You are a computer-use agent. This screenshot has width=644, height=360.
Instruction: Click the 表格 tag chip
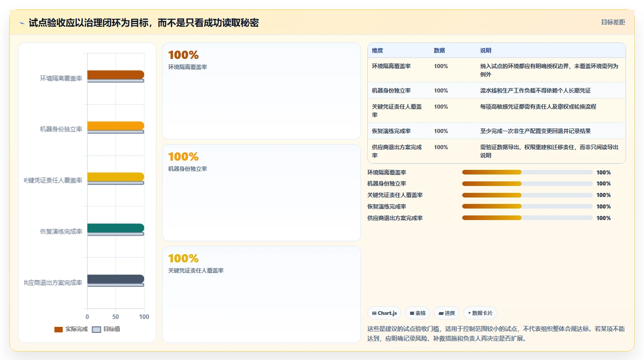pyautogui.click(x=418, y=313)
